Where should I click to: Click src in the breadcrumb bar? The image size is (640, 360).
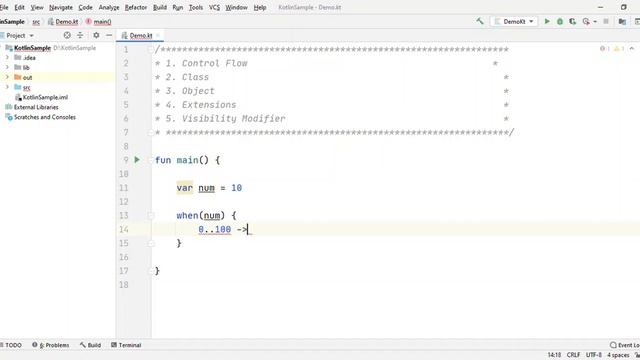pos(36,22)
